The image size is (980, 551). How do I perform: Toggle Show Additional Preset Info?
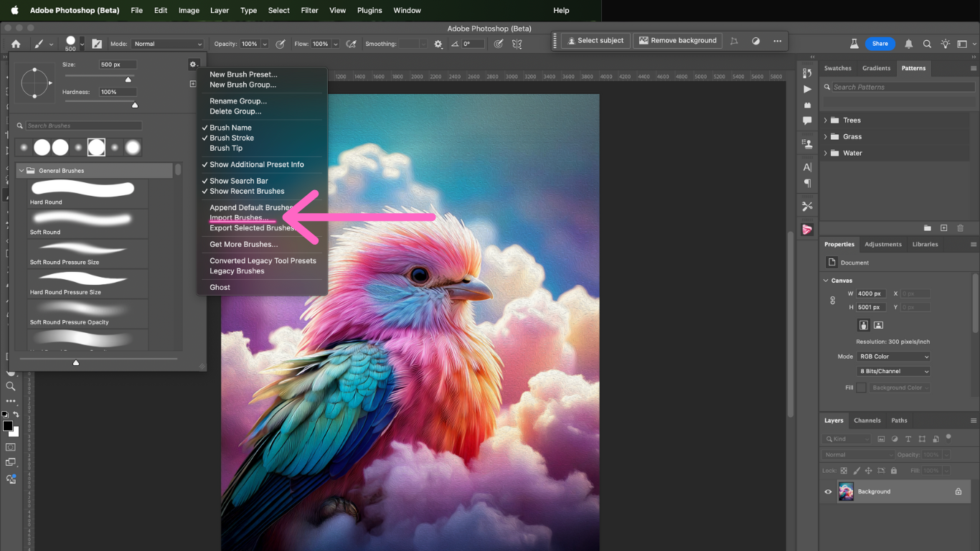point(257,164)
